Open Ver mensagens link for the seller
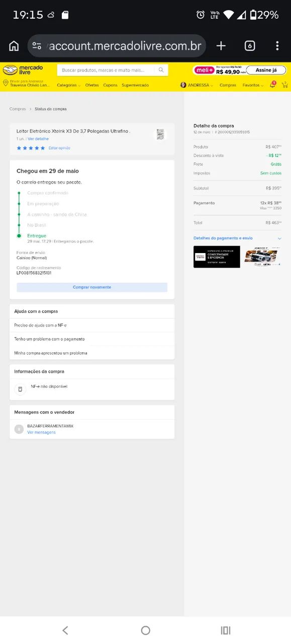 (x=41, y=432)
